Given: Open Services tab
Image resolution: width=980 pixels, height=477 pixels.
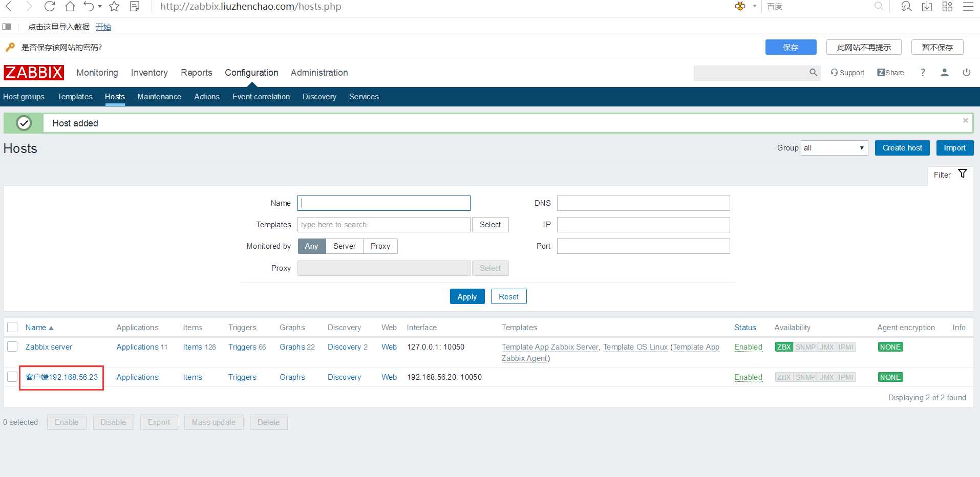Looking at the screenshot, I should (x=364, y=97).
